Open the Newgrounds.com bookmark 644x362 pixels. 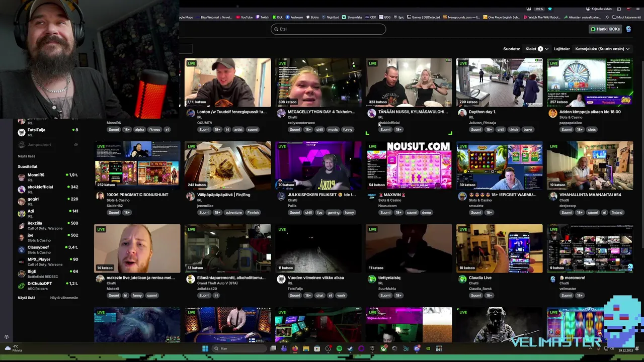point(461,17)
